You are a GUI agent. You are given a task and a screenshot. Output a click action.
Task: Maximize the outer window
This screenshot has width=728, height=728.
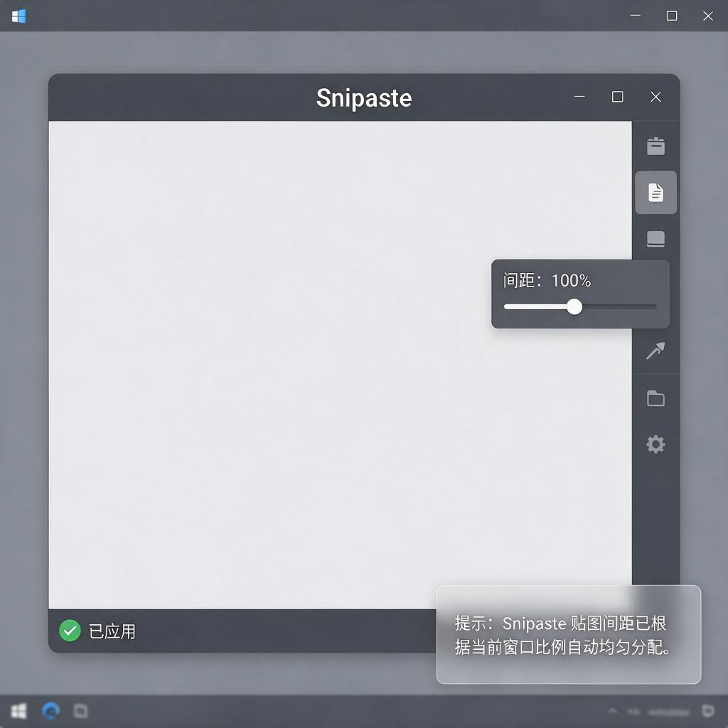[671, 16]
